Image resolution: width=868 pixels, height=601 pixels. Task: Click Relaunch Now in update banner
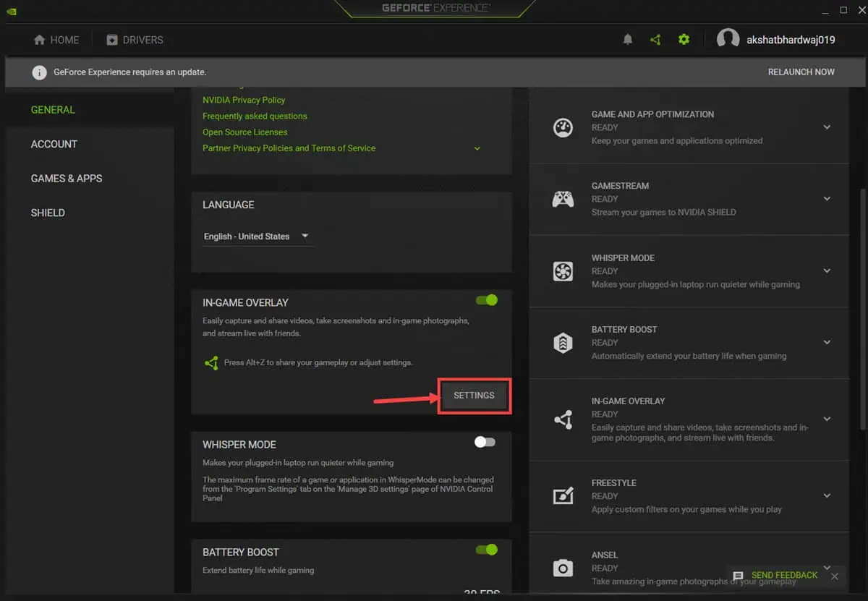pos(801,72)
